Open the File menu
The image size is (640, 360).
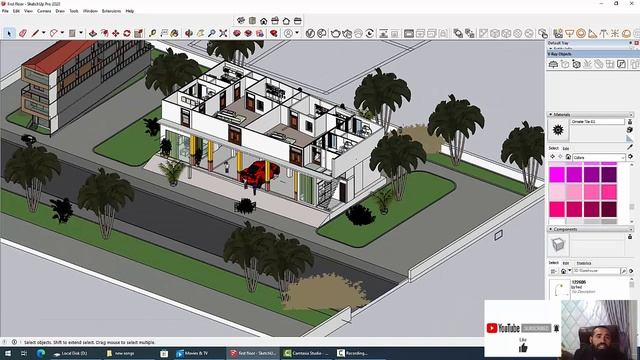pos(5,11)
